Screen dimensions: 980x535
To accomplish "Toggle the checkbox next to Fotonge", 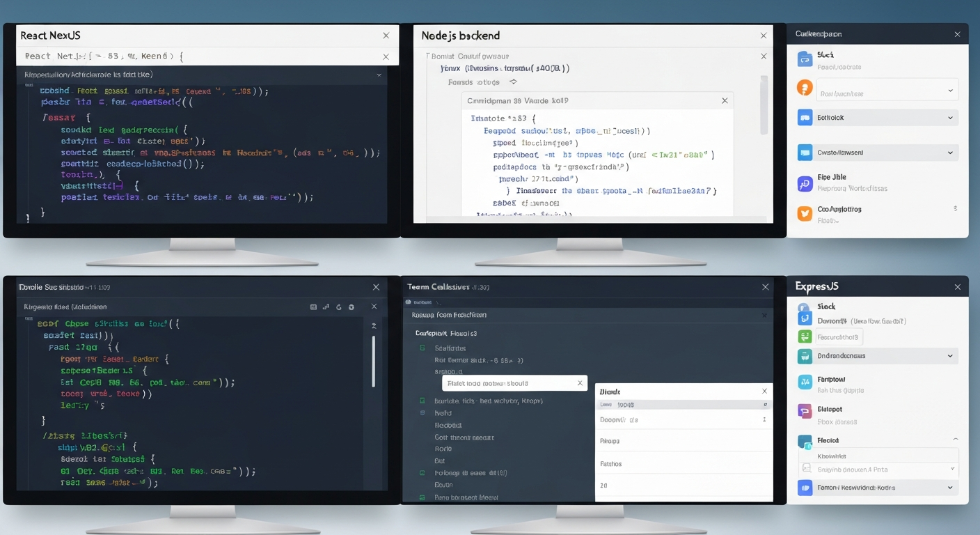I will 422,473.
